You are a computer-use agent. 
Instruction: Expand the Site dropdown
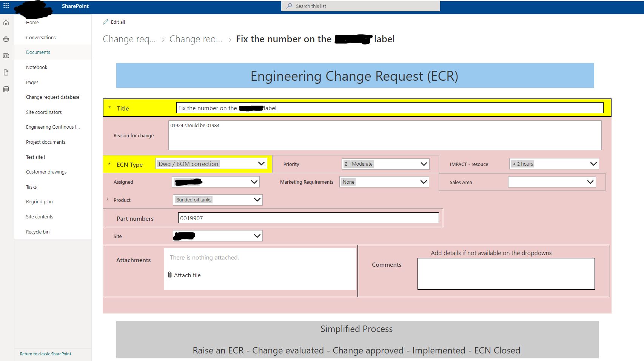[218, 236]
